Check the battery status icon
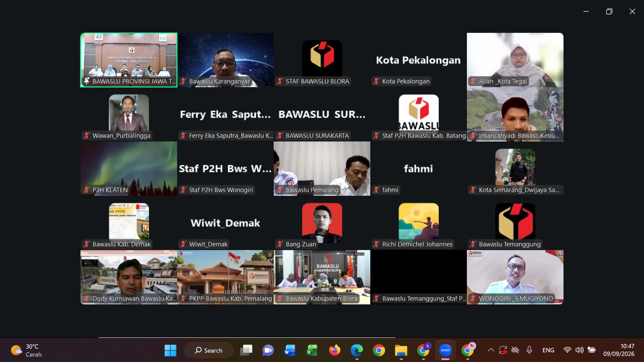The height and width of the screenshot is (362, 644). point(592,350)
